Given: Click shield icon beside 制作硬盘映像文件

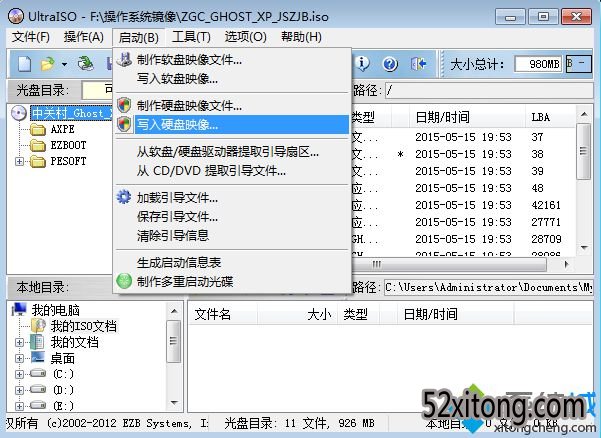Looking at the screenshot, I should tap(124, 105).
